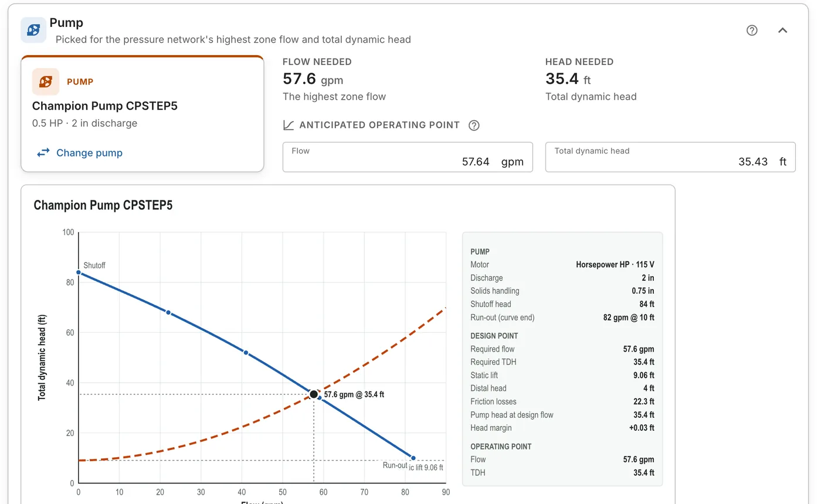This screenshot has width=821, height=504.
Task: Click the chart icon beside Anticipated Operating Point
Action: coord(289,125)
